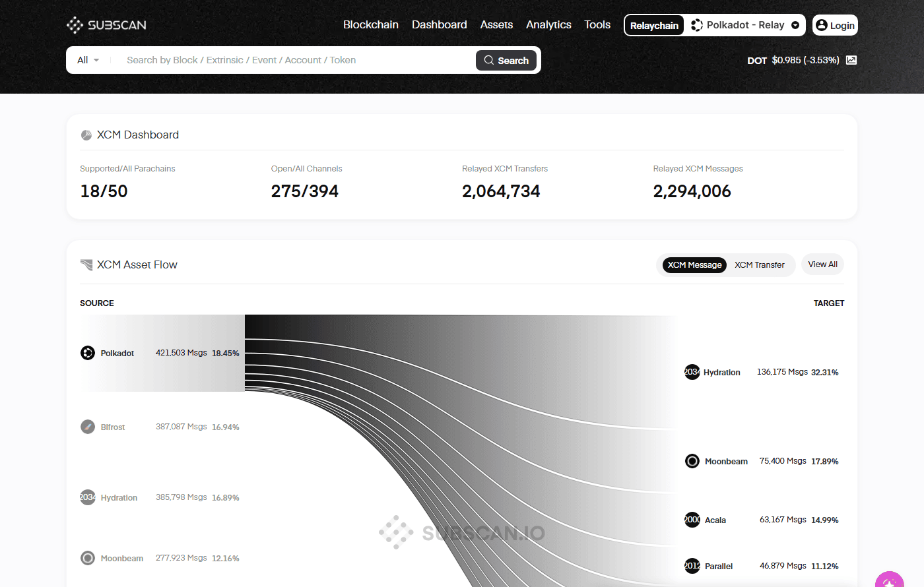The height and width of the screenshot is (587, 924).
Task: Click the Hydration source icon
Action: 88,497
